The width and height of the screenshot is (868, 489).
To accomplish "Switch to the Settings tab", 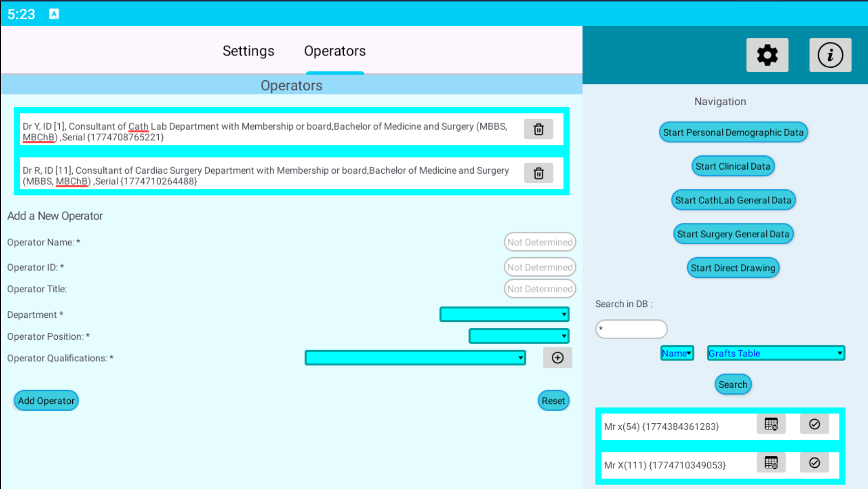I will (248, 51).
